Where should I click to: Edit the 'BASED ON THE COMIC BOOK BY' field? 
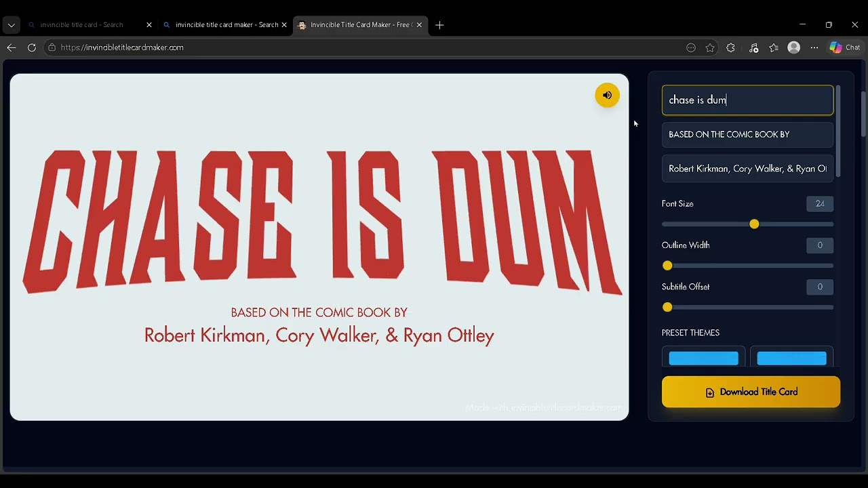(x=747, y=134)
